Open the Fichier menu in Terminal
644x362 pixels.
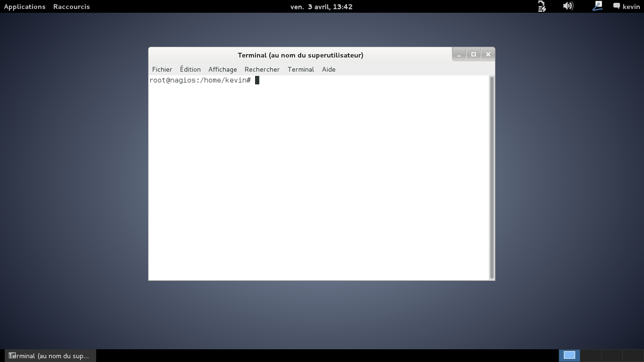tap(162, 69)
